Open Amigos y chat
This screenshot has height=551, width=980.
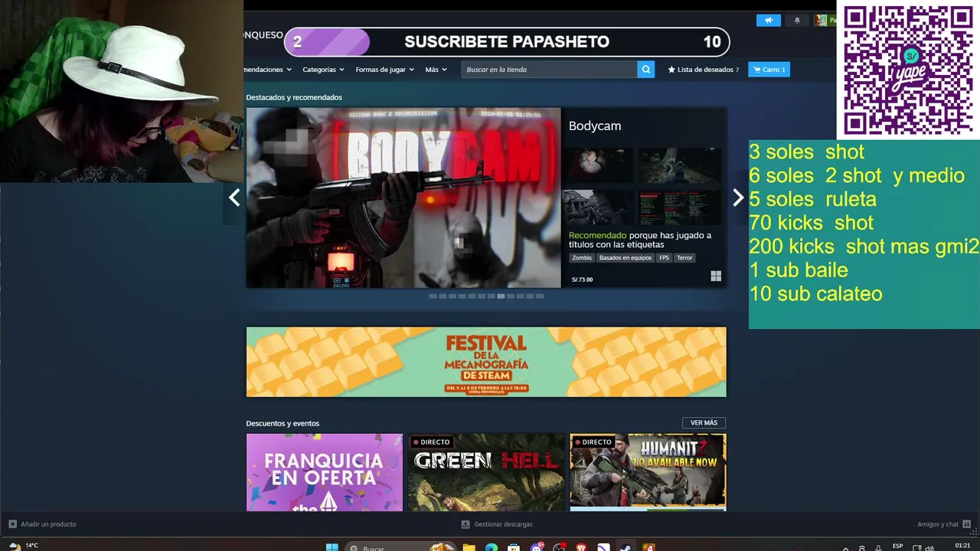938,524
